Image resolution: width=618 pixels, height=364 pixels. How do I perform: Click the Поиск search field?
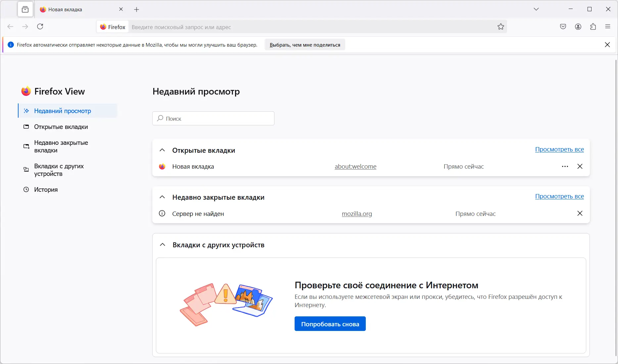213,118
